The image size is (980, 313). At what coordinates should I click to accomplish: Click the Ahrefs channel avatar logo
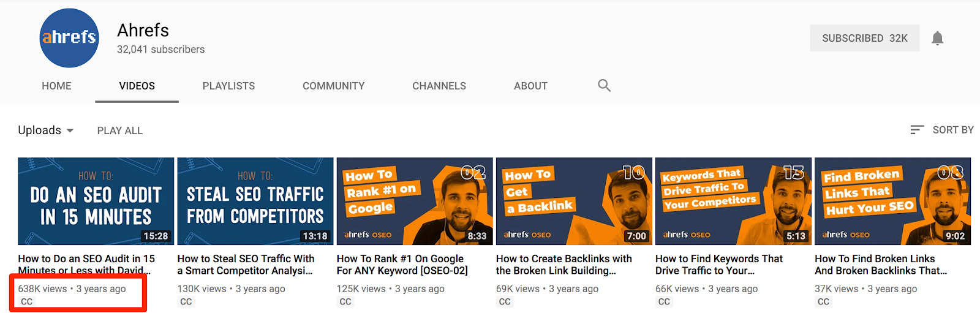[x=69, y=38]
